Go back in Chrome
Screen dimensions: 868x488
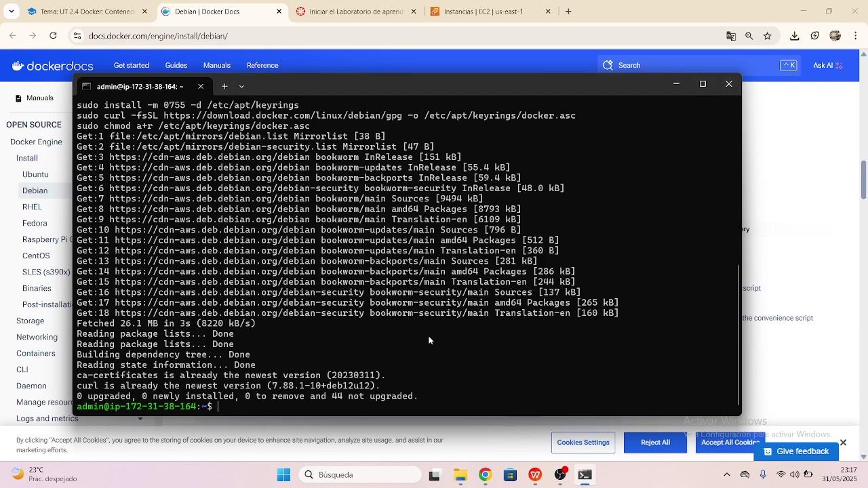pyautogui.click(x=12, y=36)
